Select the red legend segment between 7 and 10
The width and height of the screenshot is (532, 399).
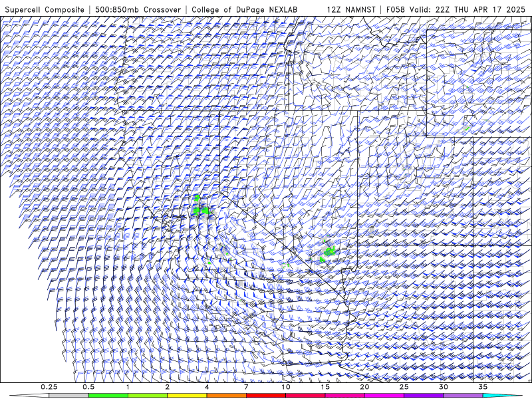coord(265,396)
